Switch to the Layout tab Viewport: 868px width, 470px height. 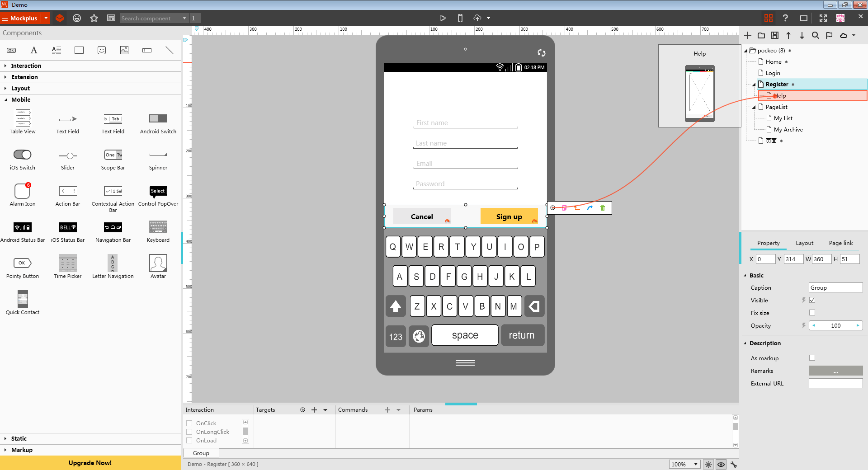804,243
